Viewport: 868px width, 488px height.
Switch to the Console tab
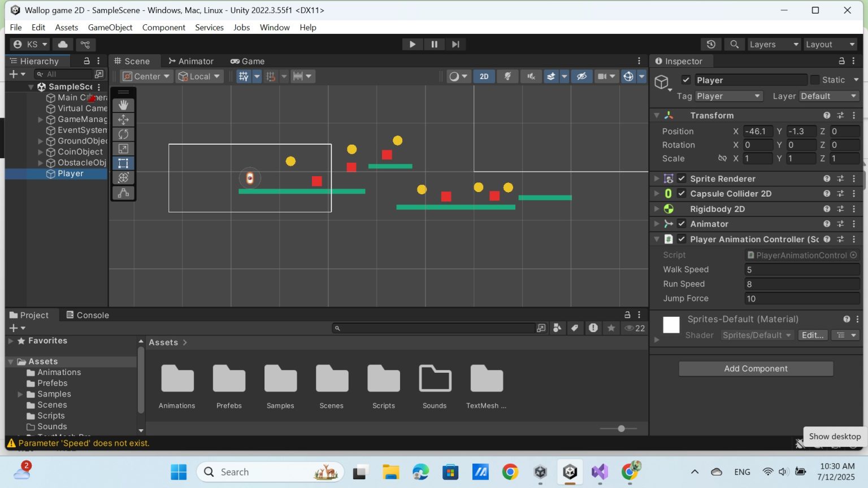[x=87, y=315]
